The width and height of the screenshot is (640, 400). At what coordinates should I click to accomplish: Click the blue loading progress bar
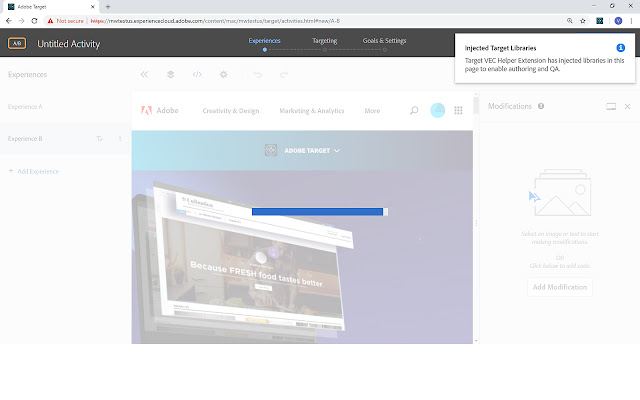(320, 211)
